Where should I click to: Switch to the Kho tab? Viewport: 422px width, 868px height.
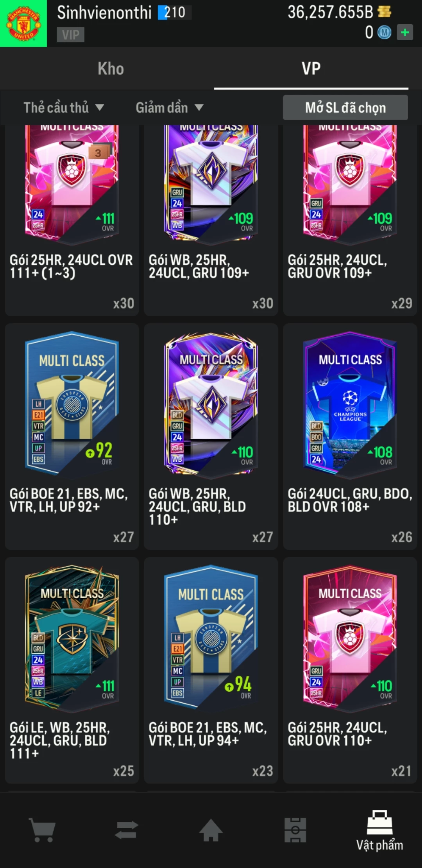[111, 69]
